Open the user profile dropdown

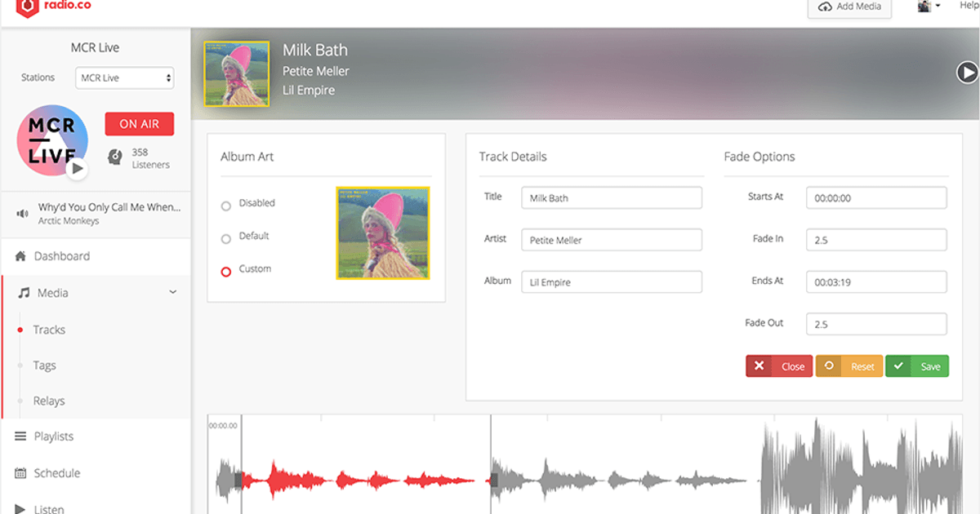click(929, 7)
